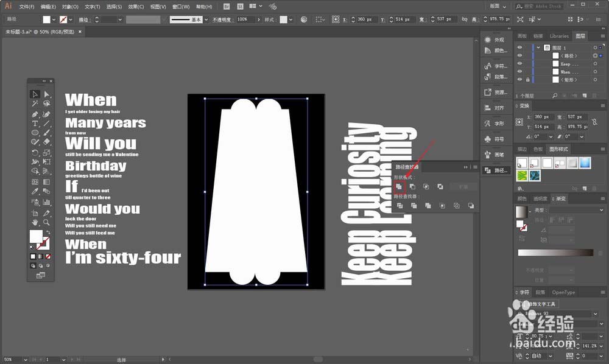Screen dimensions: 609x364
Task: Click the Unite shape mode icon
Action: click(399, 187)
